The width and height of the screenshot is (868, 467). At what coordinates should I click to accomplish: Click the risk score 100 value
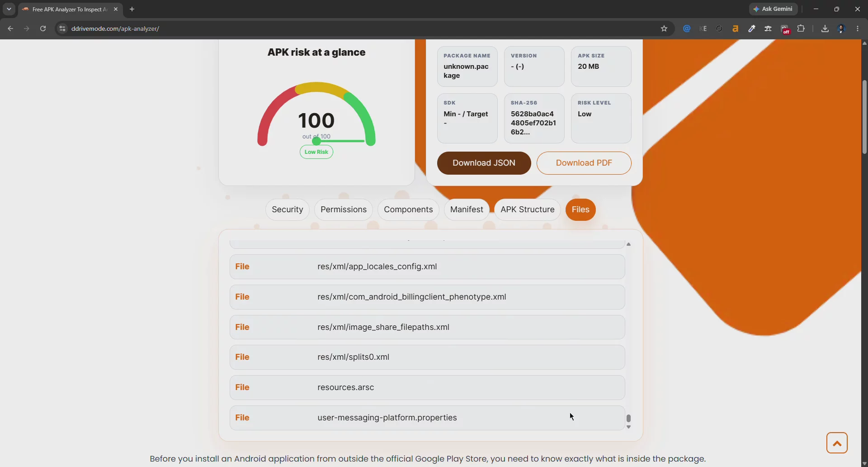pos(316,121)
